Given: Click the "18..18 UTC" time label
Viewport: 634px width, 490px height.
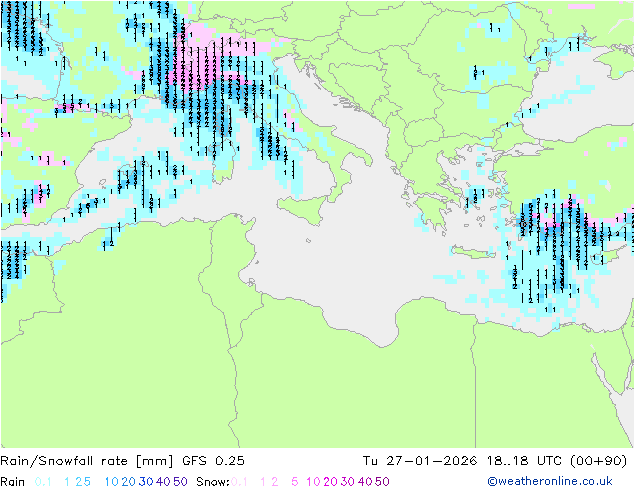Looking at the screenshot, I should [x=524, y=461].
